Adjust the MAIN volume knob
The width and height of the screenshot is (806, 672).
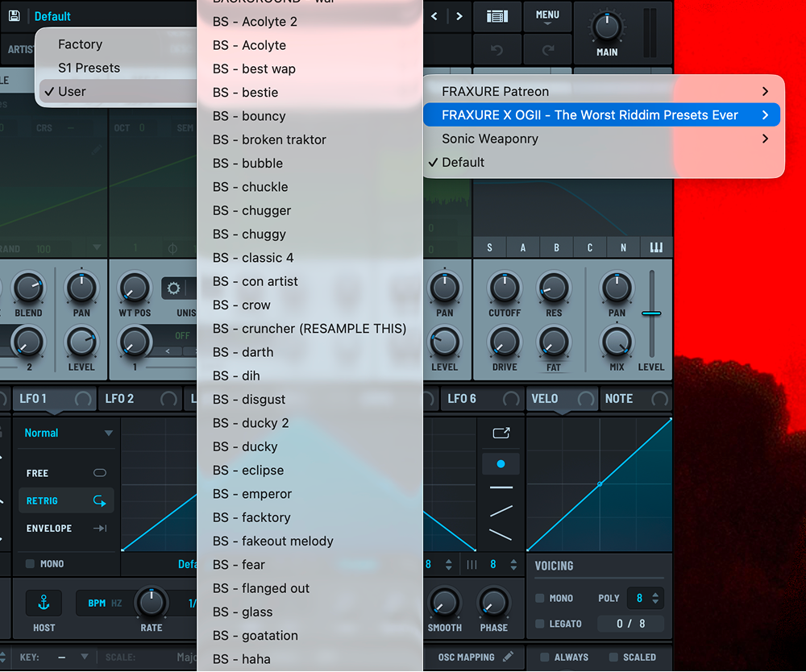pos(607,27)
